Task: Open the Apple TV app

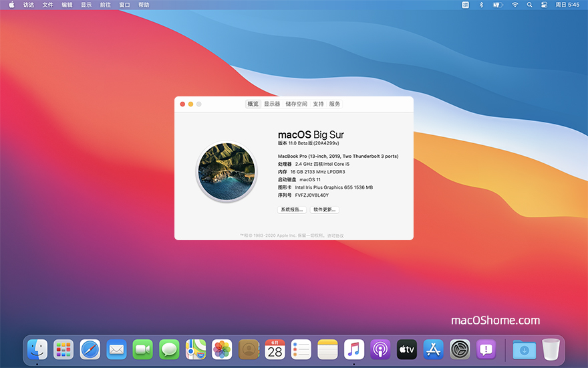Action: 407,349
